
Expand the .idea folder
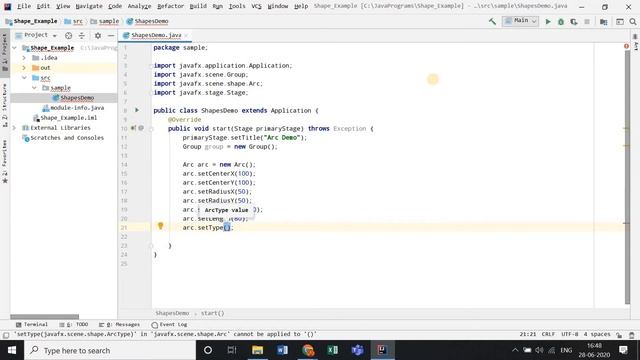click(x=24, y=58)
